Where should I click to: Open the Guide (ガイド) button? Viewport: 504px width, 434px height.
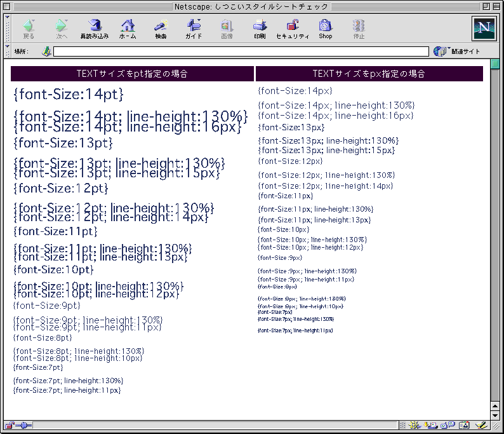tap(194, 29)
